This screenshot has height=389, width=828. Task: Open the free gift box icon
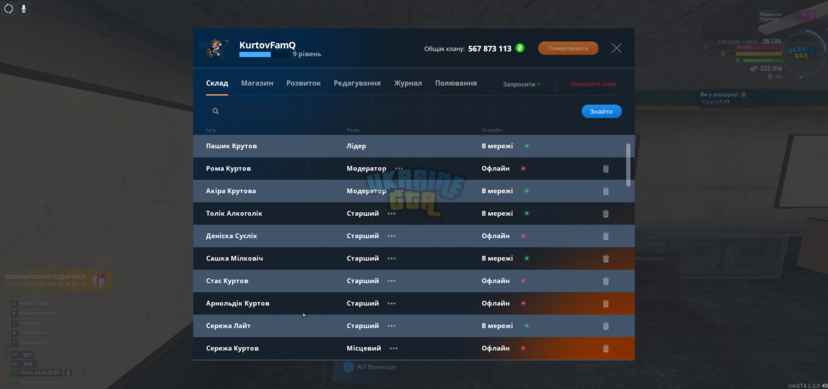tap(99, 280)
